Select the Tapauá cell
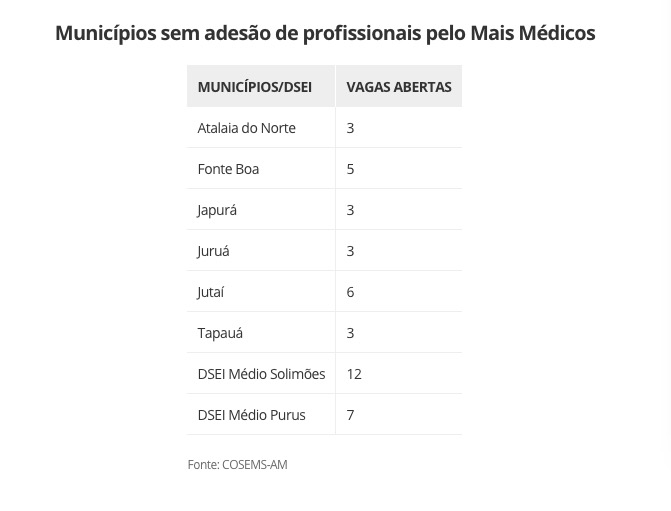This screenshot has width=671, height=511. click(x=220, y=333)
